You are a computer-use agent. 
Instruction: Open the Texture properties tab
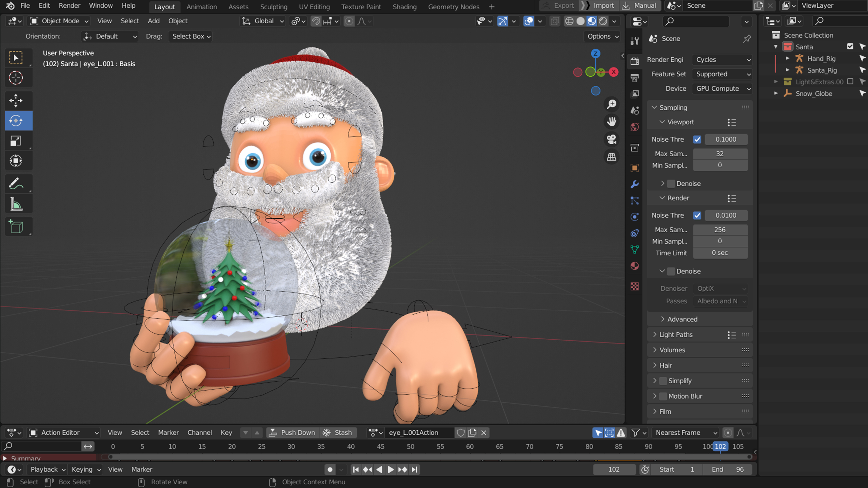634,286
